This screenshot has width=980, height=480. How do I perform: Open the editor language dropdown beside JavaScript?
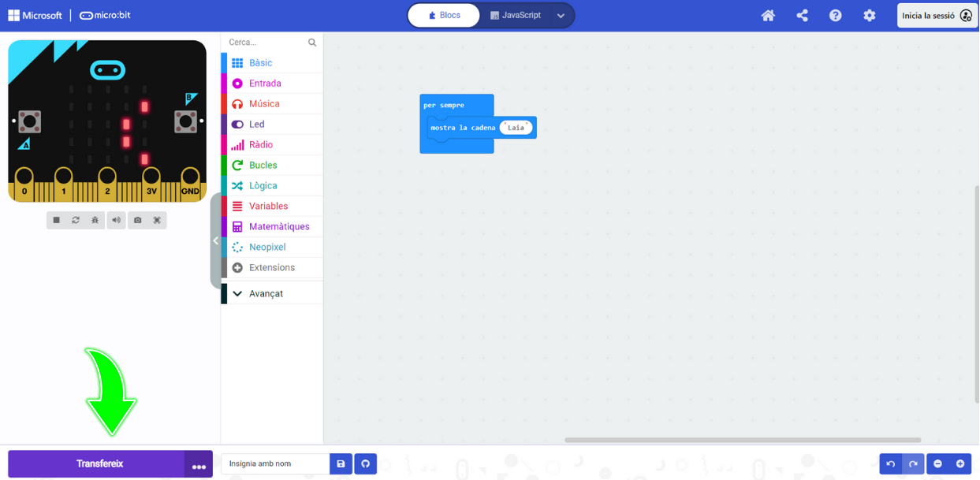click(x=561, y=16)
